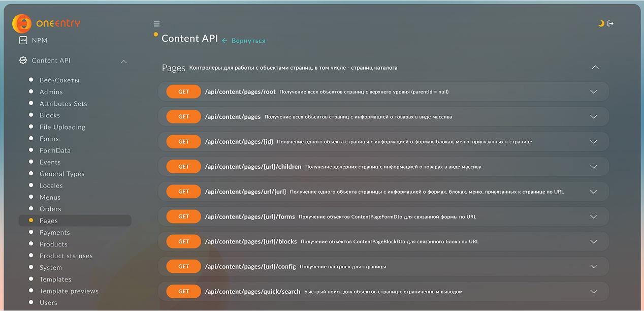Click the logout icon
644x311 pixels.
[x=610, y=23]
